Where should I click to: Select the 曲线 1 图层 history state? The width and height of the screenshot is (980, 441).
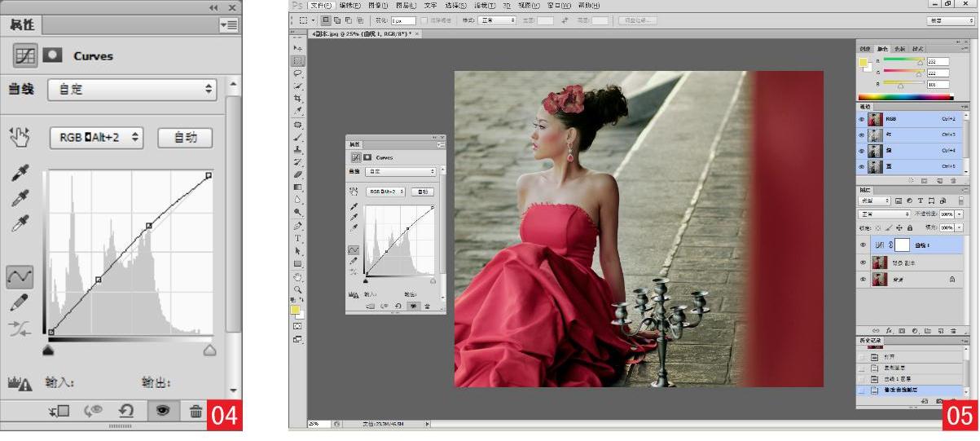(896, 379)
